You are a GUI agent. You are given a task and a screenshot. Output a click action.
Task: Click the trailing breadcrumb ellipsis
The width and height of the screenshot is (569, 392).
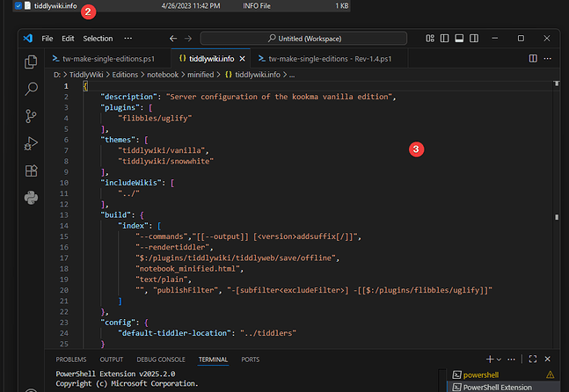292,75
